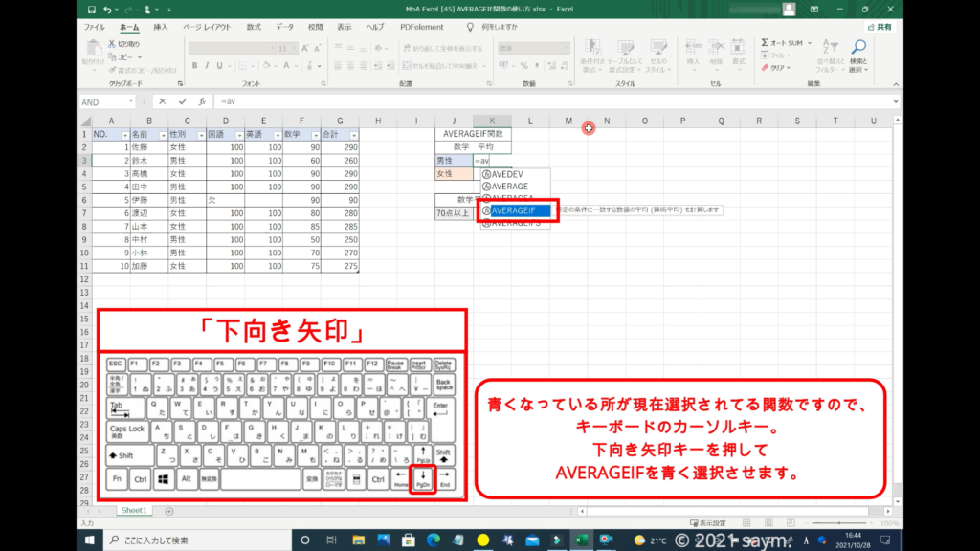
Task: Confirm the formula with the checkmark icon
Action: point(182,101)
